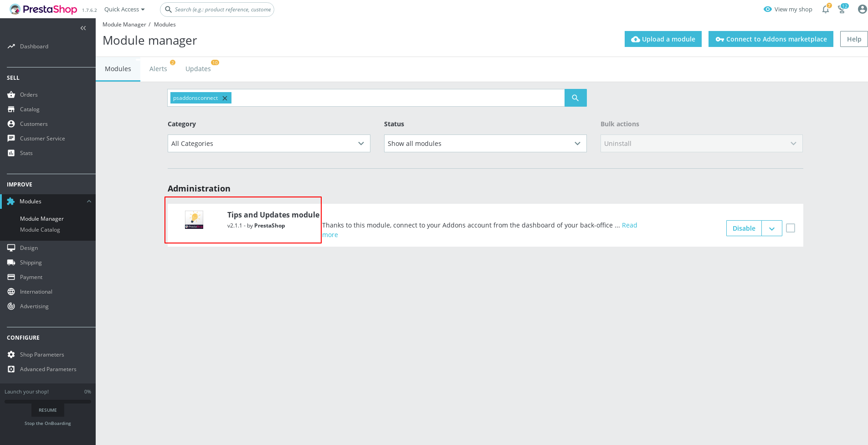Remove the psaddonsconnect search tag
Screen dimensions: 868x445
click(225, 98)
